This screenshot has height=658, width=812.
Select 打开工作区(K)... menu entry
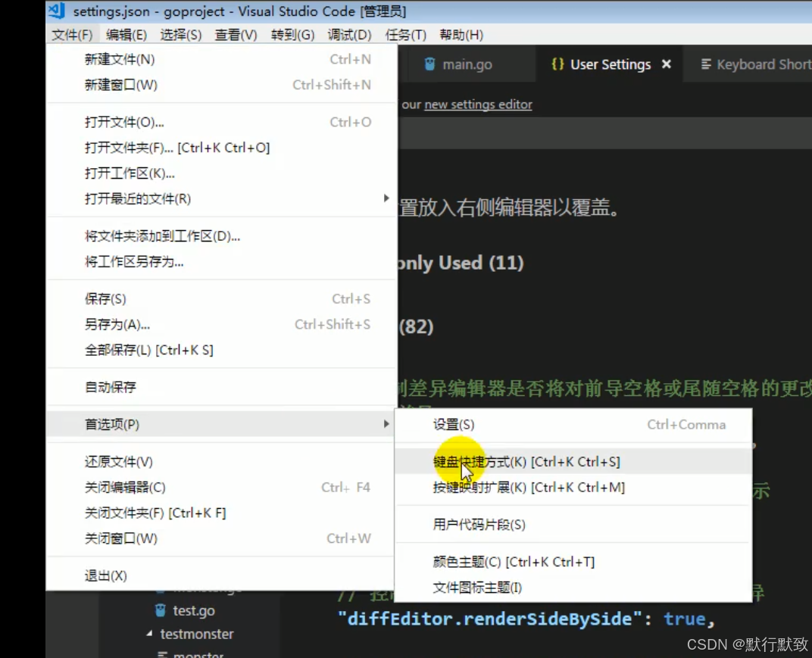point(222,173)
